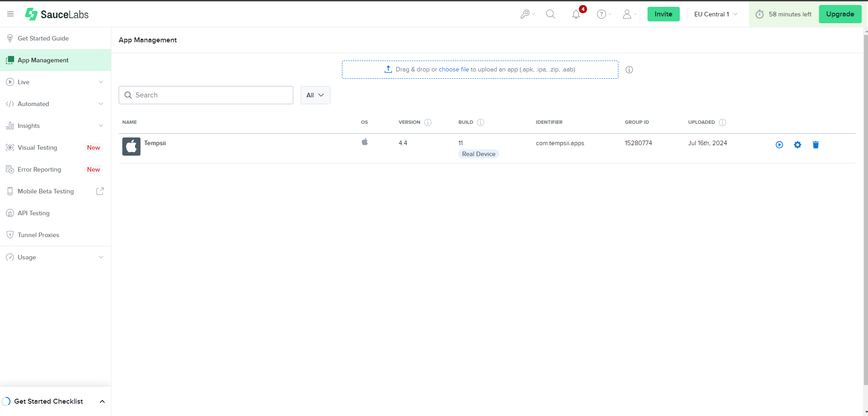Open Error Reporting
The image size is (868, 416).
click(x=55, y=169)
